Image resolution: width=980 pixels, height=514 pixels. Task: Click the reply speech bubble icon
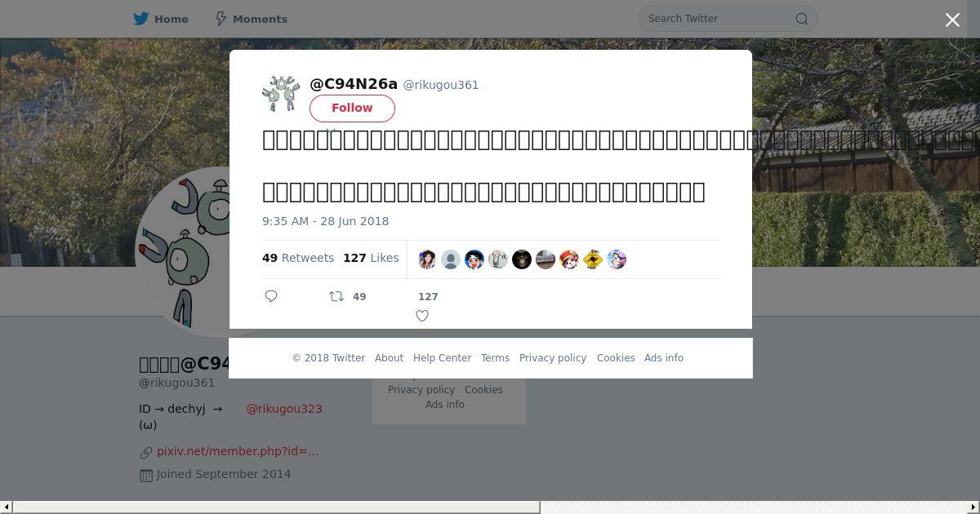[271, 296]
